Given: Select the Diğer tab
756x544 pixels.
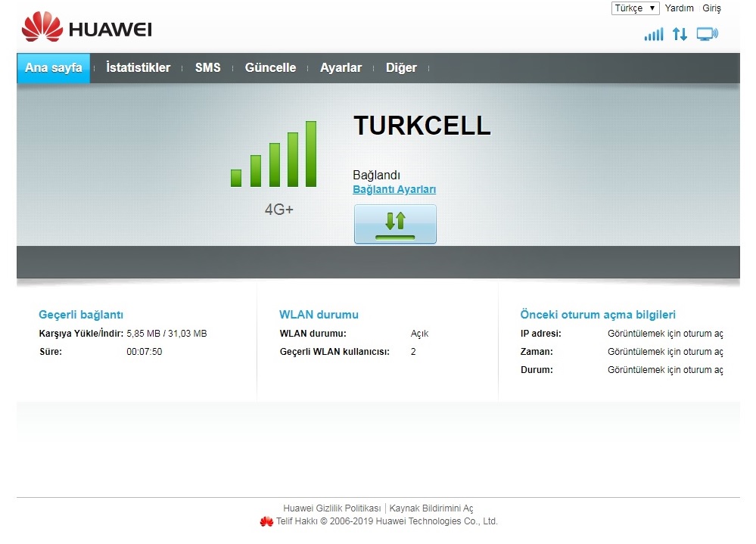Looking at the screenshot, I should [x=401, y=67].
